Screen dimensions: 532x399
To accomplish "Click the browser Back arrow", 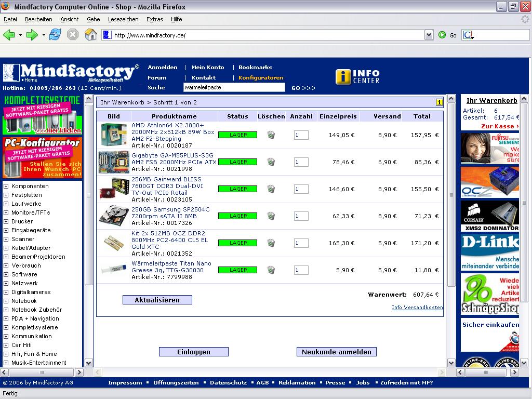I will (x=9, y=35).
